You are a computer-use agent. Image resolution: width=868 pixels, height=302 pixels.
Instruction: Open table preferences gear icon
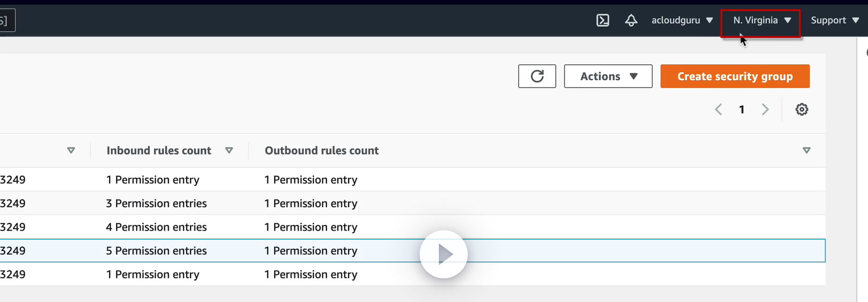802,110
